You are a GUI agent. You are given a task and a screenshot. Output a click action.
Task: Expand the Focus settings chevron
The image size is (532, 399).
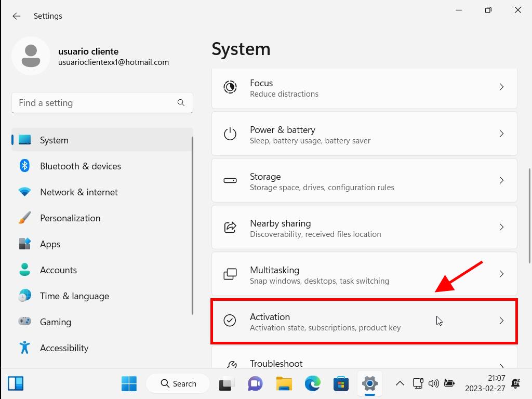tap(501, 87)
